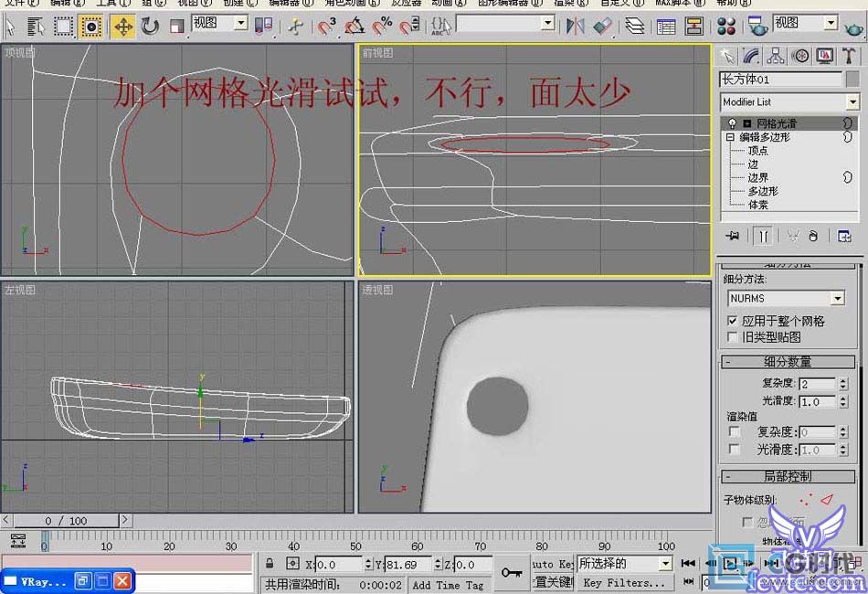Select the 顶点 sub-object level
Image resolution: width=868 pixels, height=594 pixels.
[757, 151]
